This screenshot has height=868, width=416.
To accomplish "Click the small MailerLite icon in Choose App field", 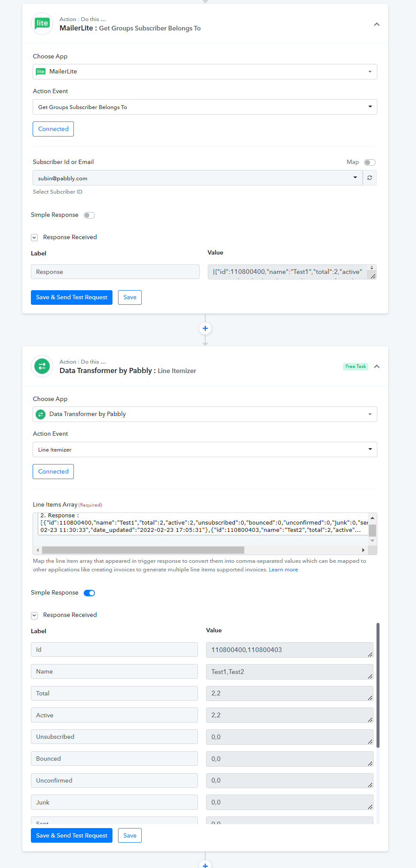I will tap(41, 72).
